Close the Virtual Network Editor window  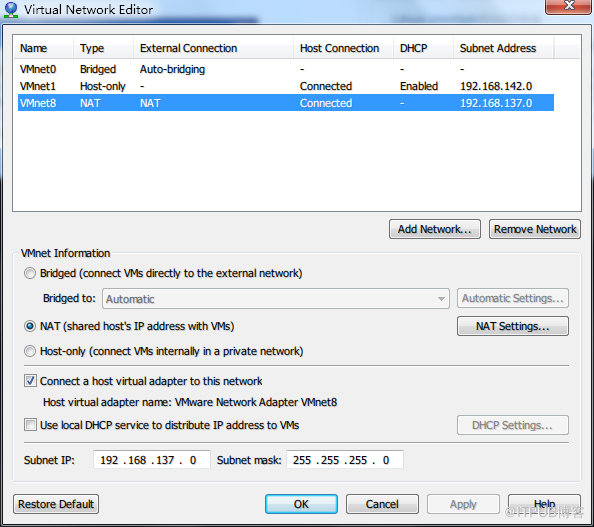coord(569,6)
